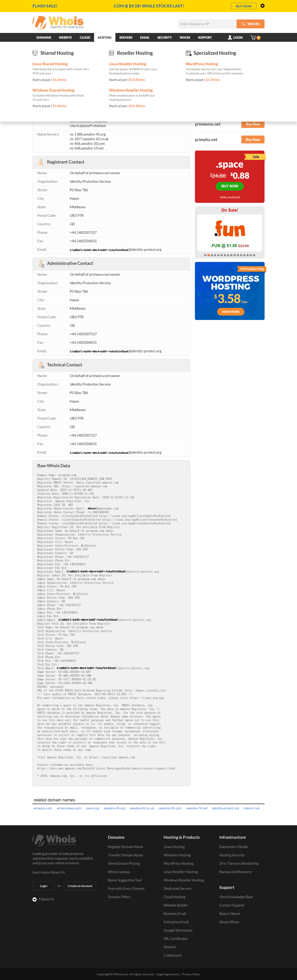This screenshot has height=980, width=297.
Task: Click the Registrant Contact person icon
Action: pyautogui.click(x=41, y=162)
